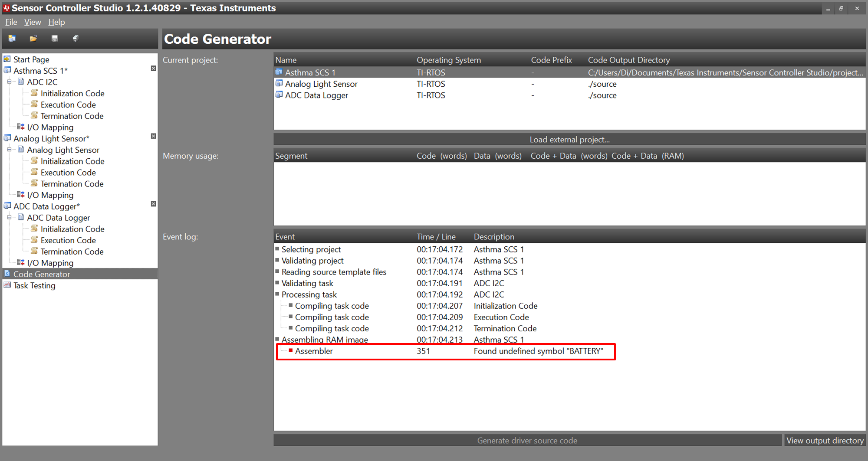The height and width of the screenshot is (461, 868).
Task: Open the Task Testing panel
Action: point(34,285)
